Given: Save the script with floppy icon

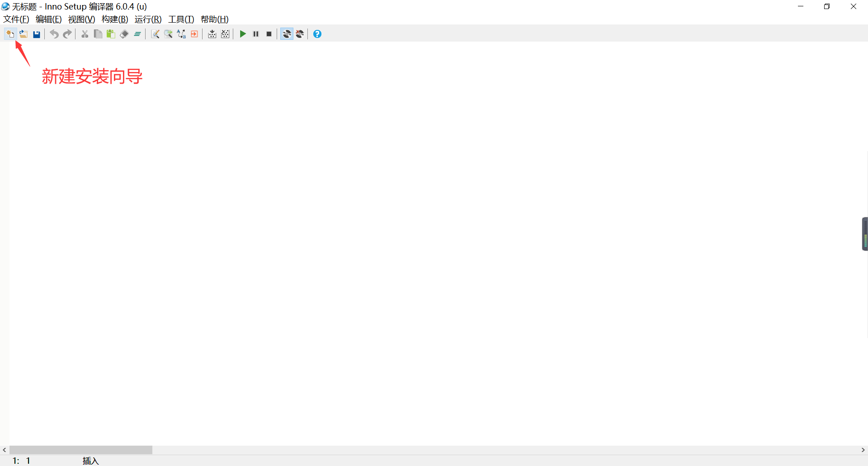Looking at the screenshot, I should point(37,34).
